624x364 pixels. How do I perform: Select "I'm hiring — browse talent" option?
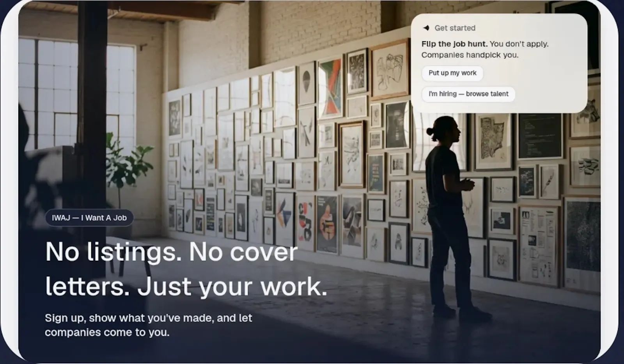(x=468, y=94)
